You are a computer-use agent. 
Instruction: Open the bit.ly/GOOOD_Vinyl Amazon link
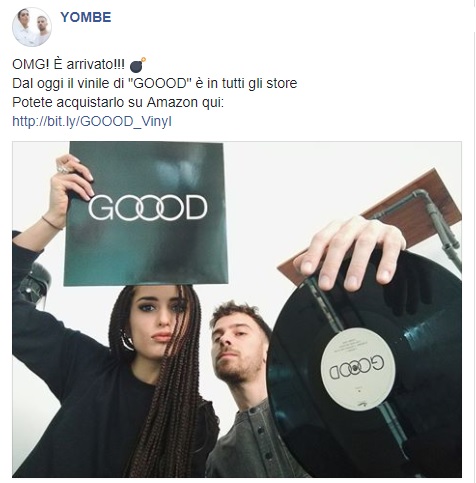pos(92,121)
